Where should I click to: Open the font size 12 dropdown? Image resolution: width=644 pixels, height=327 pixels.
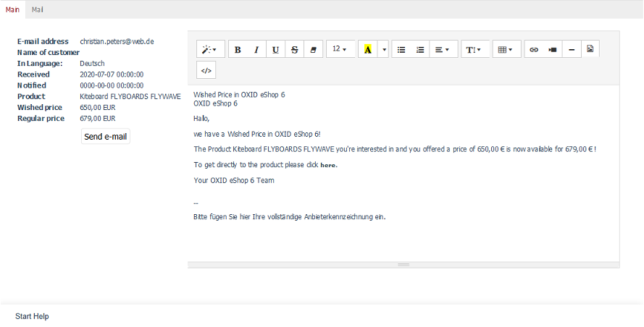click(339, 49)
